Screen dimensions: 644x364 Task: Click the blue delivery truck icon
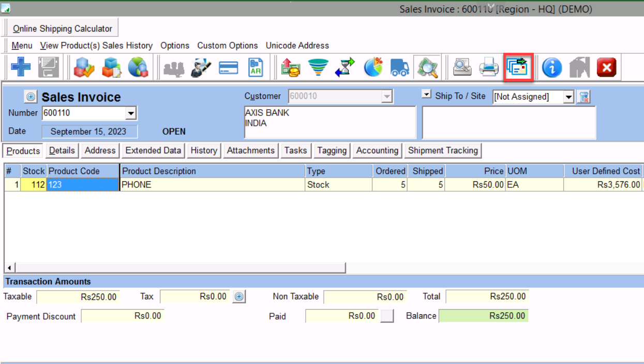click(400, 67)
